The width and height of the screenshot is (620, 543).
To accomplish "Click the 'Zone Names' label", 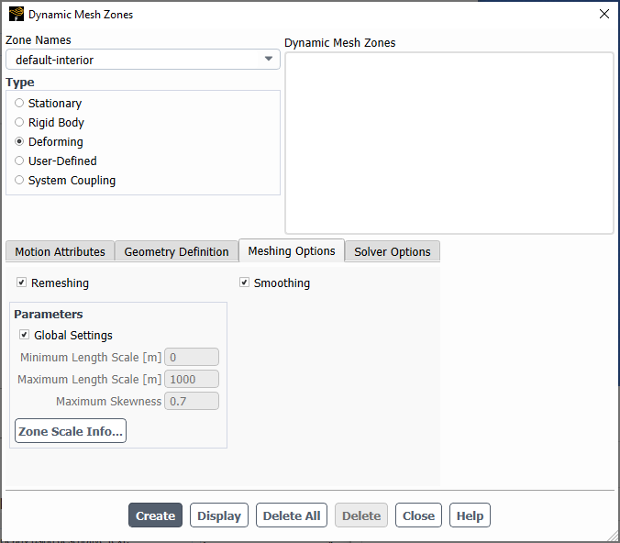I will pyautogui.click(x=38, y=40).
